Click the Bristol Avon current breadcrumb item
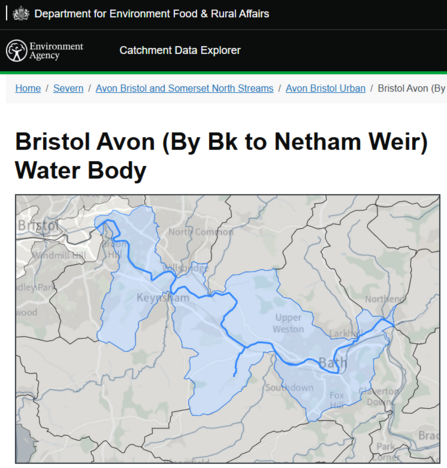Viewport: 447px width, 468px height. [412, 88]
